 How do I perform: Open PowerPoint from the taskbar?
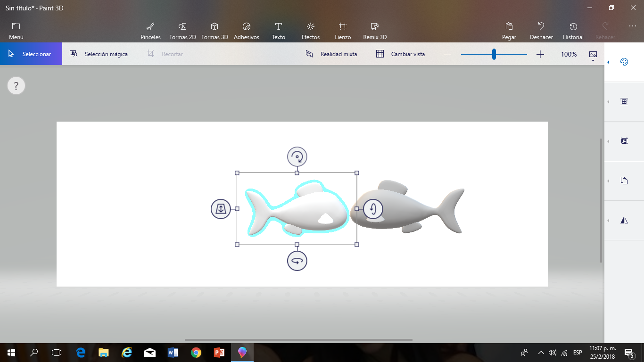click(x=219, y=353)
